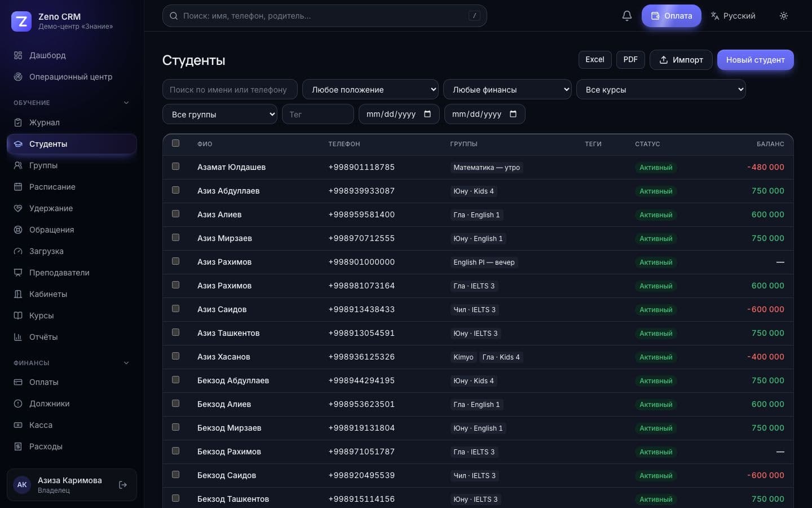Click the search by name or phone field
The image size is (812, 508).
pos(230,89)
